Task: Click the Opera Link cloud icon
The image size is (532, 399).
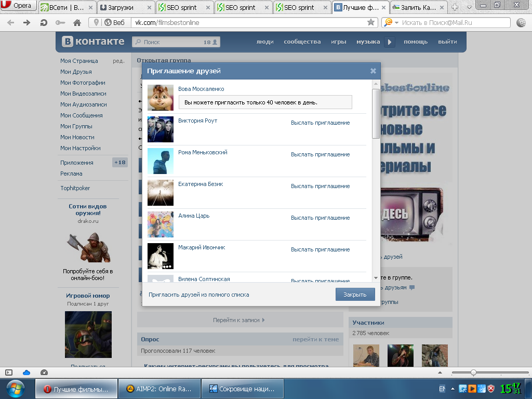Action: [x=26, y=373]
